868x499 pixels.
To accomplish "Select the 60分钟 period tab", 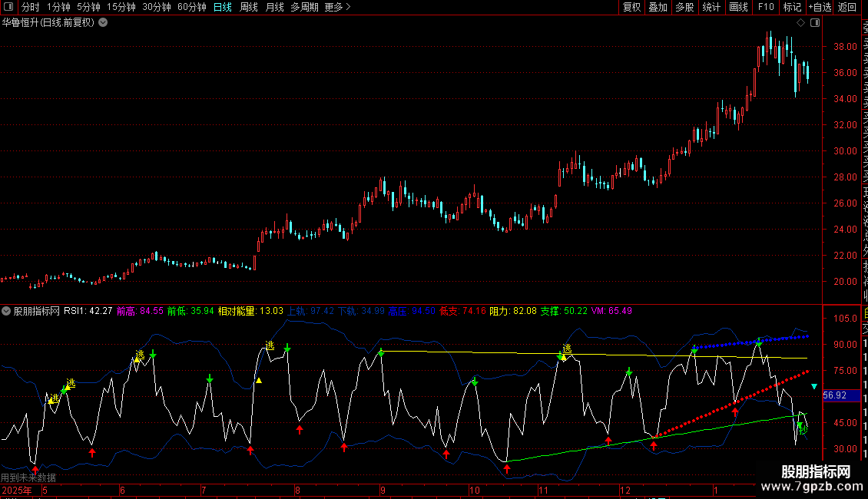I will click(x=191, y=8).
